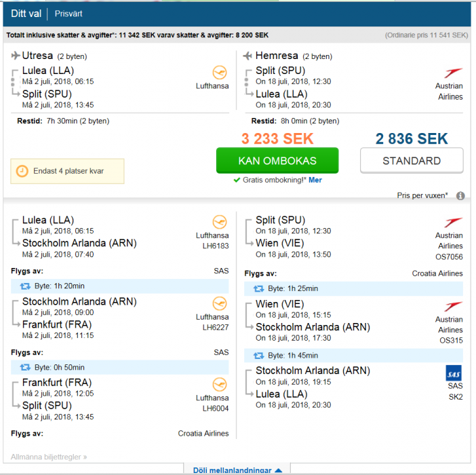Open the Mer link about free rebooking
This screenshot has width=476, height=475.
coord(315,180)
